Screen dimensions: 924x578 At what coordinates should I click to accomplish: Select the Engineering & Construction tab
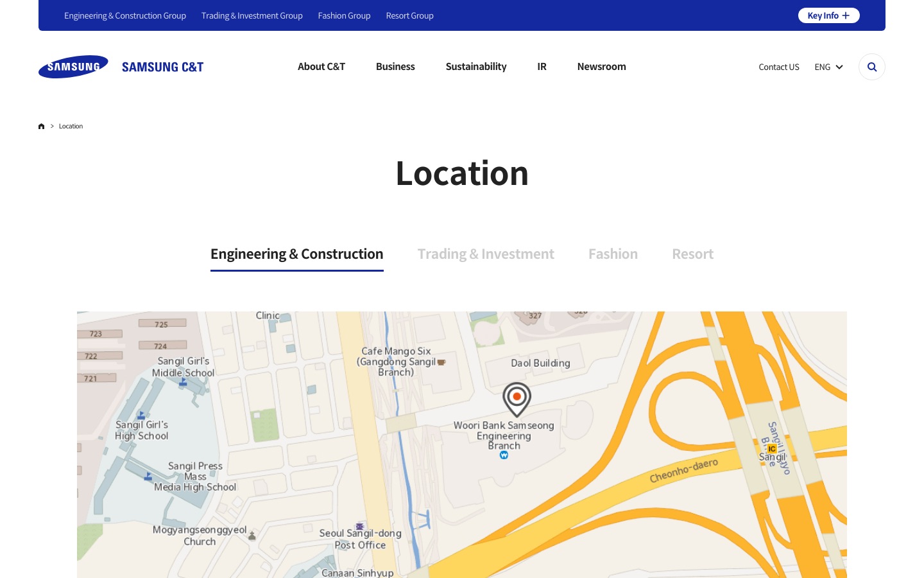pyautogui.click(x=297, y=254)
